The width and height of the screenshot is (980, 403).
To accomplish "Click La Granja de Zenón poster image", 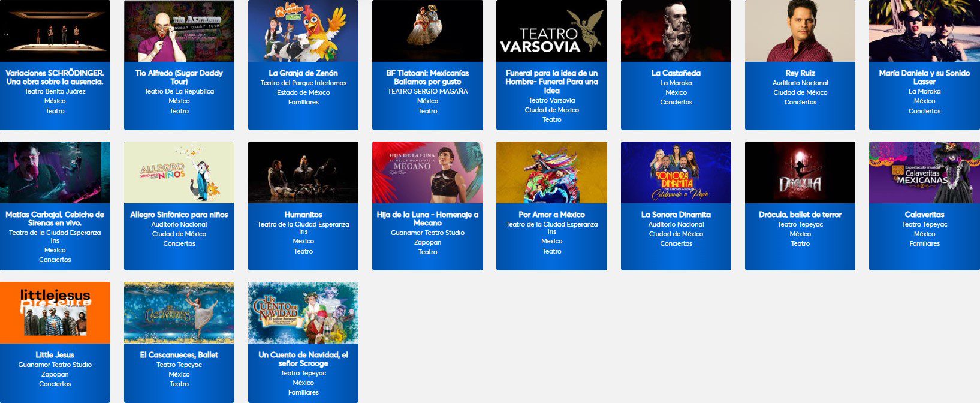I will point(303,31).
